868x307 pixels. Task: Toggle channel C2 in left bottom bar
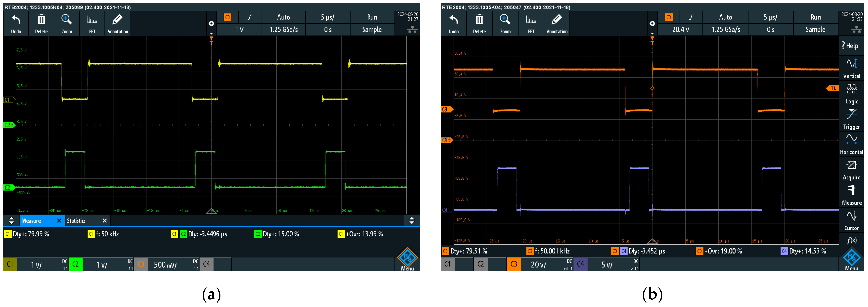pyautogui.click(x=75, y=264)
